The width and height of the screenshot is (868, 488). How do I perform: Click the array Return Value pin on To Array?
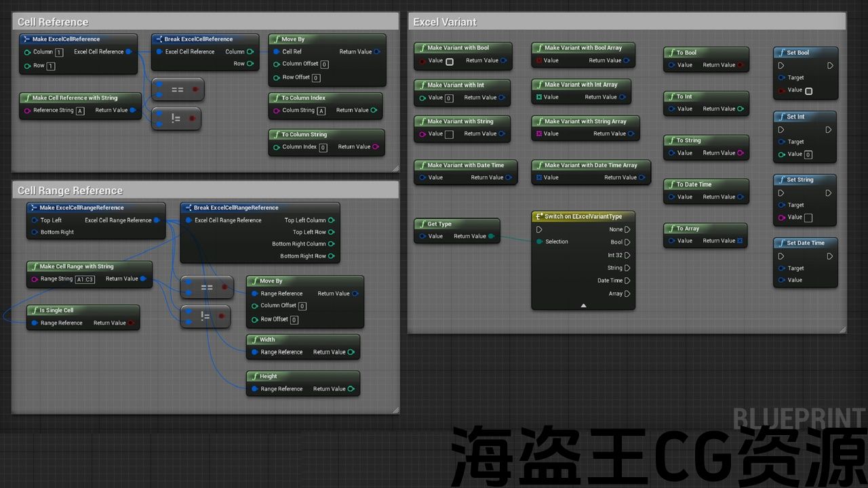click(x=740, y=241)
